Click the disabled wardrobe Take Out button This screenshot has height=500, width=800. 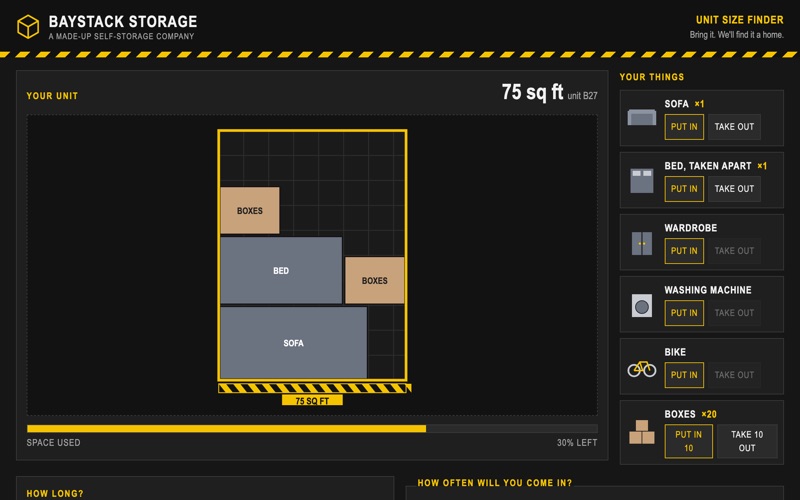[x=734, y=251]
